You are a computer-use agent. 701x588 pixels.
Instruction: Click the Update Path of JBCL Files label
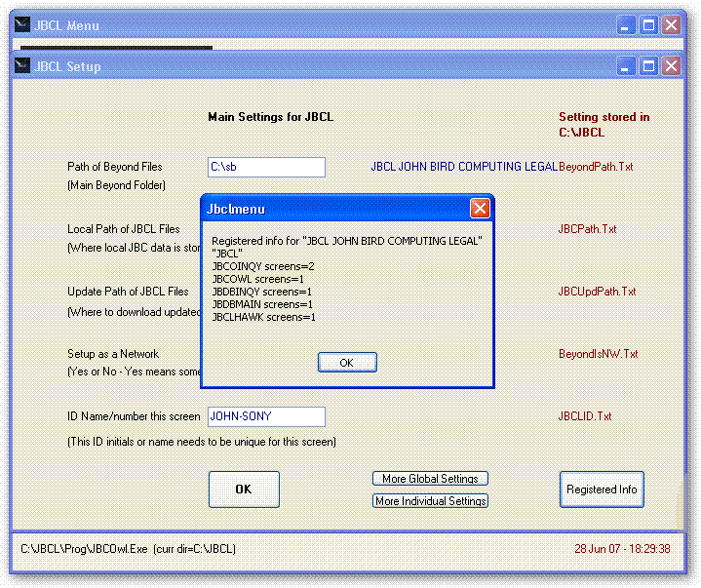[128, 292]
